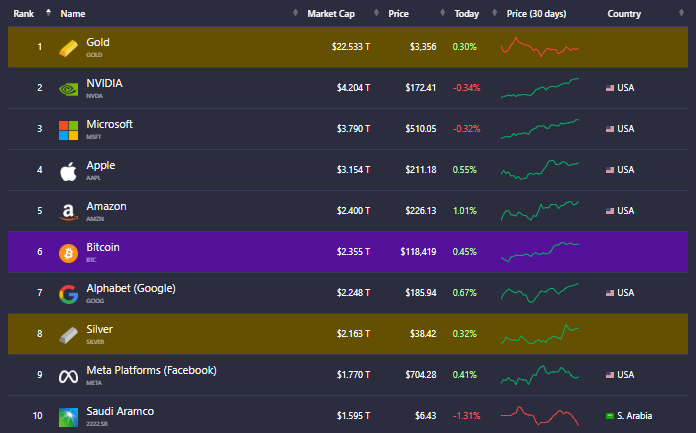Open Microsoft's 30-day price chart

(540, 129)
